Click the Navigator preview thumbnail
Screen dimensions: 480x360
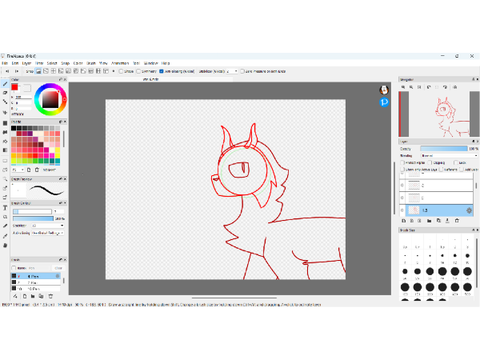(x=439, y=114)
